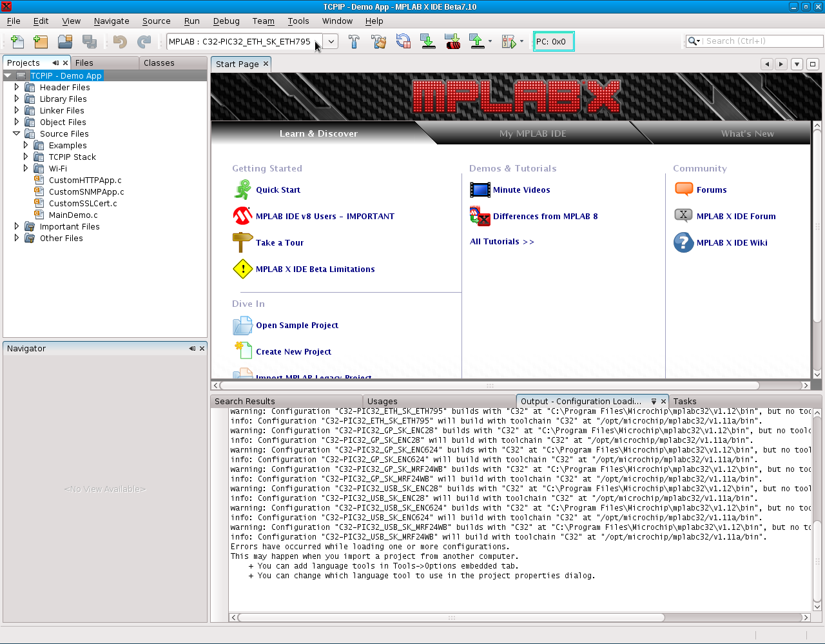The width and height of the screenshot is (825, 644).
Task: Click the Microchip logo for v8 Users
Action: click(242, 216)
